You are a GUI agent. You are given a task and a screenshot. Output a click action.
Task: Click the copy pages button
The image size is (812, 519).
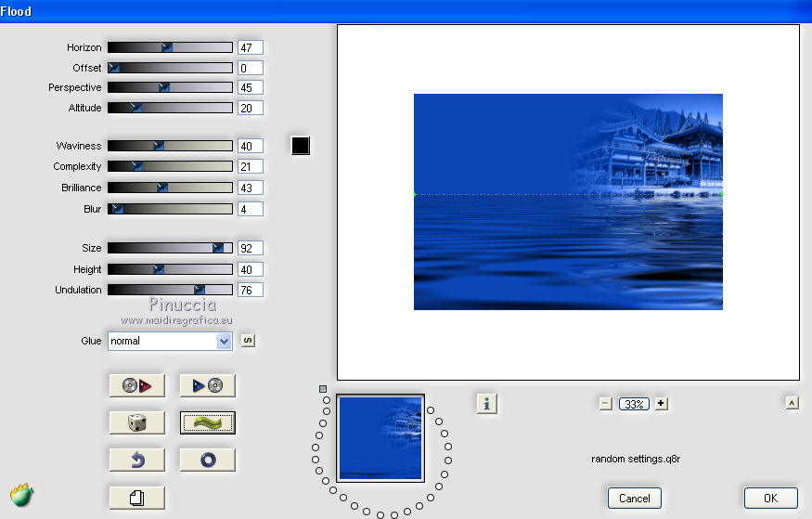(136, 498)
